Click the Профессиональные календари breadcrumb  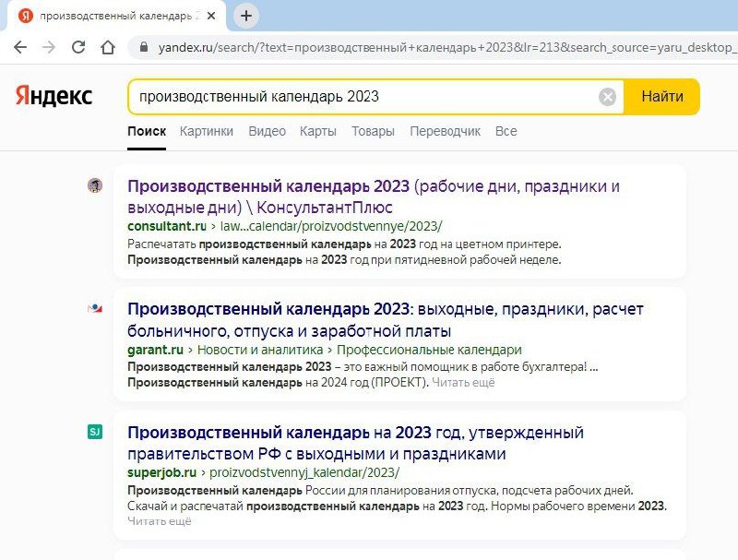pos(429,351)
